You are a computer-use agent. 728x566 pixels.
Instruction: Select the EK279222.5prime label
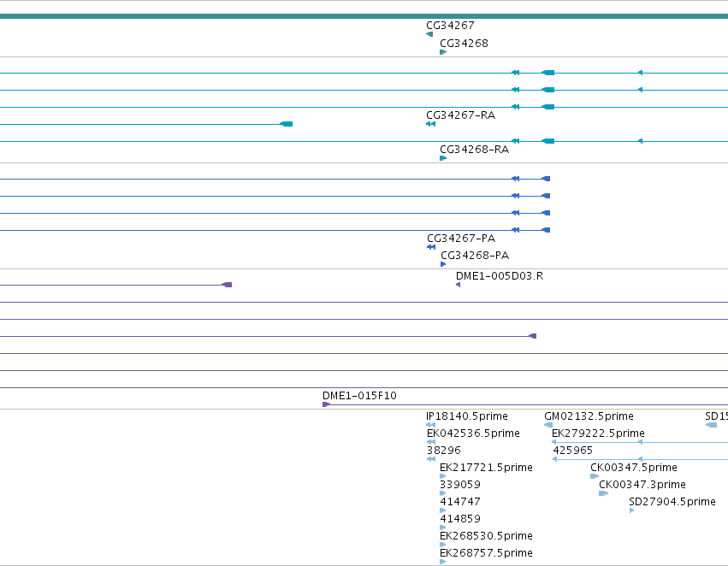[598, 433]
